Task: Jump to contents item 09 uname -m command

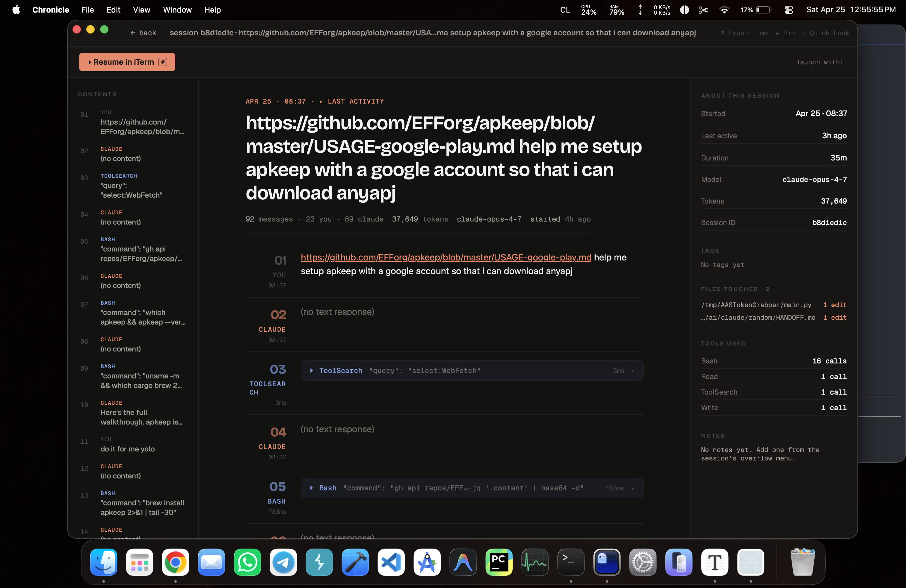Action: (x=133, y=377)
